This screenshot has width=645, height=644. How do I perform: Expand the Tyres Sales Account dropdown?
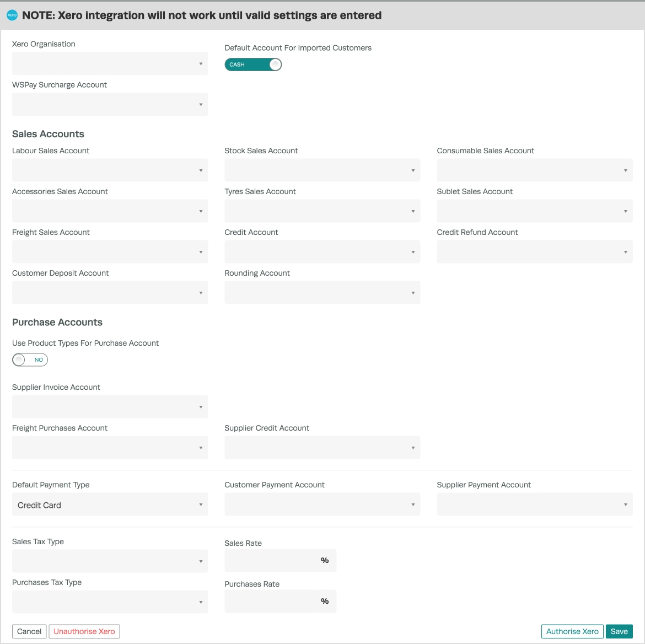tap(322, 211)
